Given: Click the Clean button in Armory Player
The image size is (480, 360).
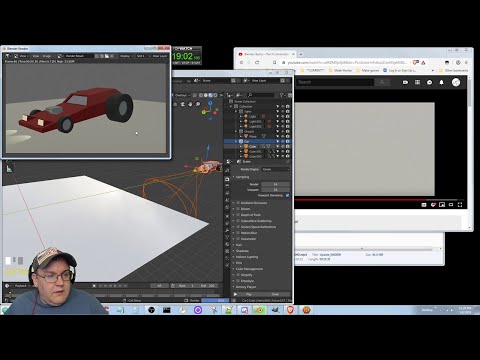Looking at the screenshot, I should 276,294.
